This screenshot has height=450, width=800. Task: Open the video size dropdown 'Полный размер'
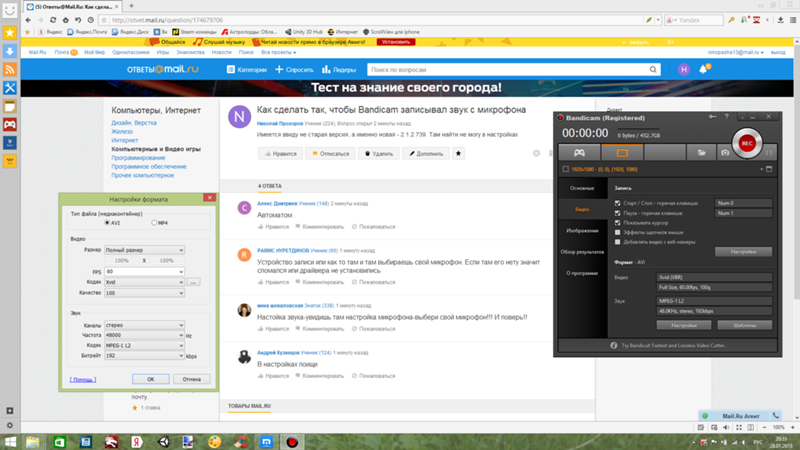pos(144,250)
